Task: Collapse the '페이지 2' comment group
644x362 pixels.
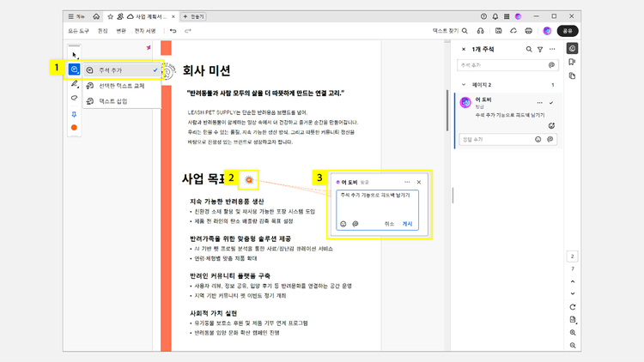Action: pos(464,85)
